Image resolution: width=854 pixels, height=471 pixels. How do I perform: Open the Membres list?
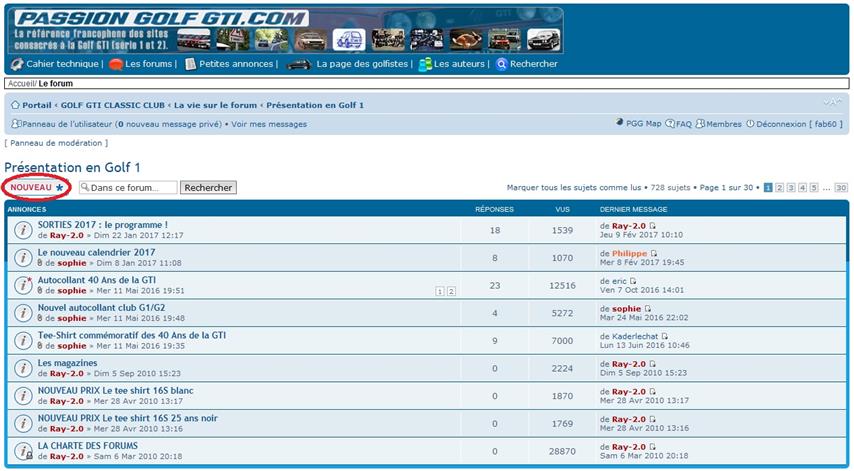pyautogui.click(x=724, y=124)
